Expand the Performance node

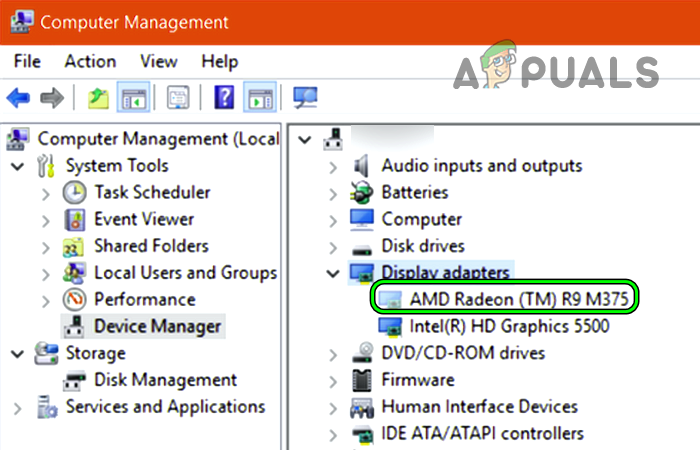click(x=46, y=301)
